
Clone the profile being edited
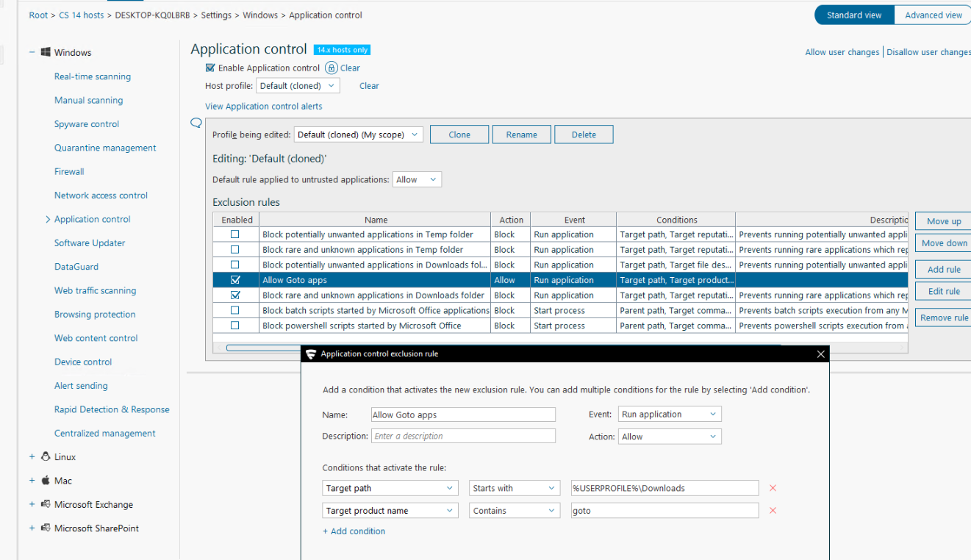459,134
